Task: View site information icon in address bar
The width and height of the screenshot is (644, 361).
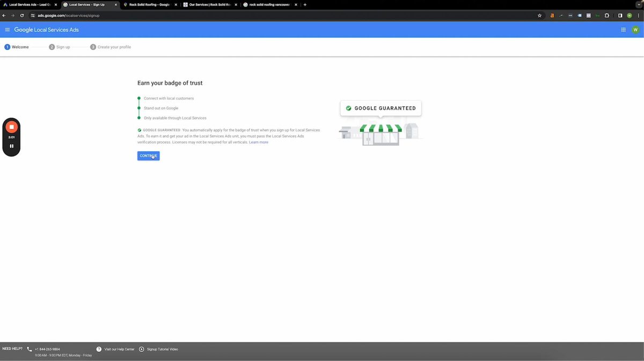Action: [33, 16]
